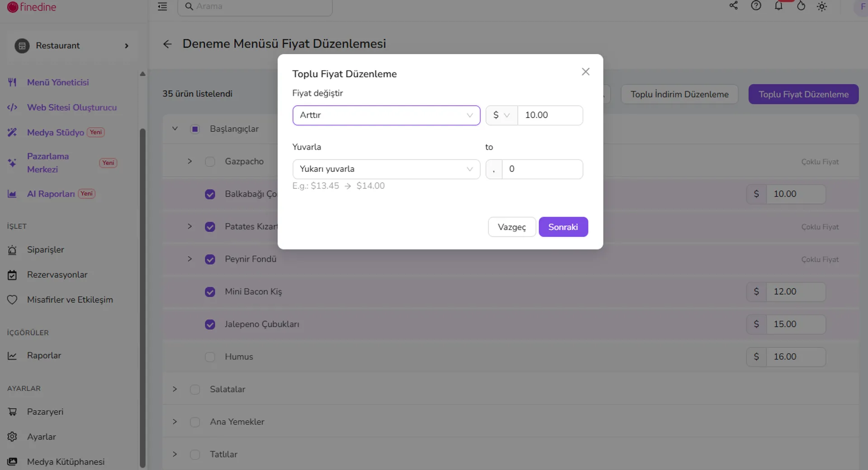Viewport: 868px width, 470px height.
Task: Uncheck the Mini Bacon Kiş checkbox
Action: pyautogui.click(x=210, y=292)
